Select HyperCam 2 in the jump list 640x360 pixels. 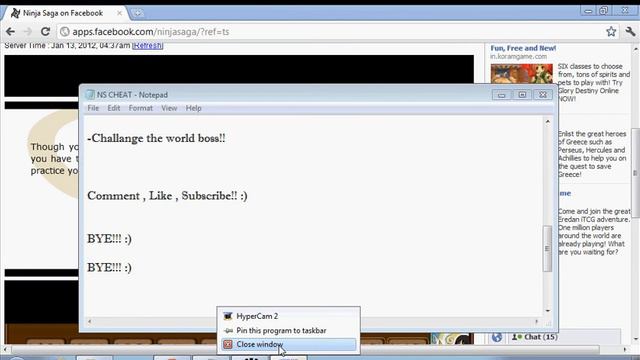tap(288, 316)
